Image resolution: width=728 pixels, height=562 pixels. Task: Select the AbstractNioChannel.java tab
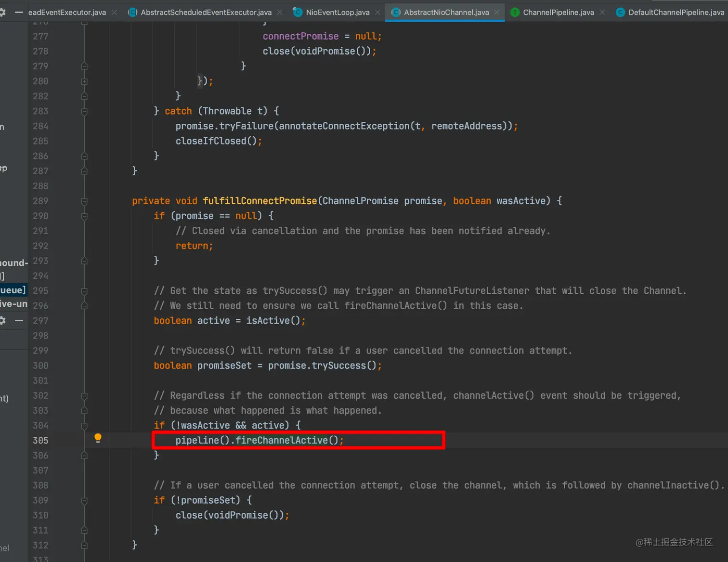coord(446,12)
